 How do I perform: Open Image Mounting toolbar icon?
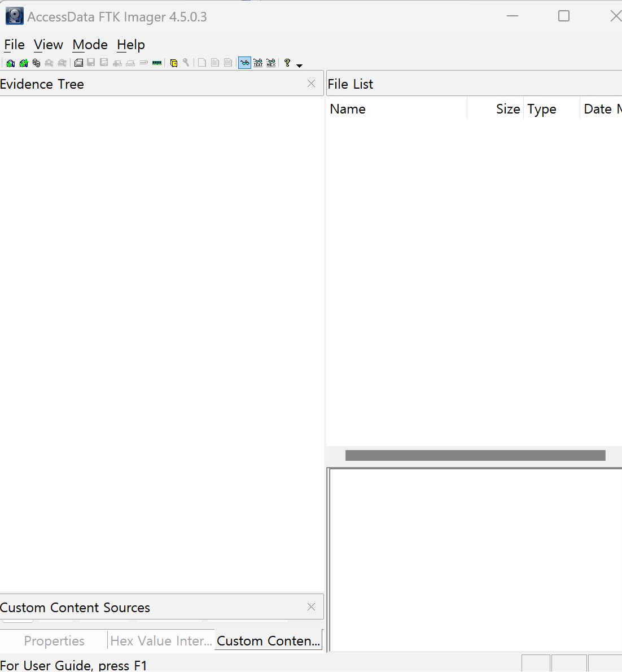pos(37,63)
